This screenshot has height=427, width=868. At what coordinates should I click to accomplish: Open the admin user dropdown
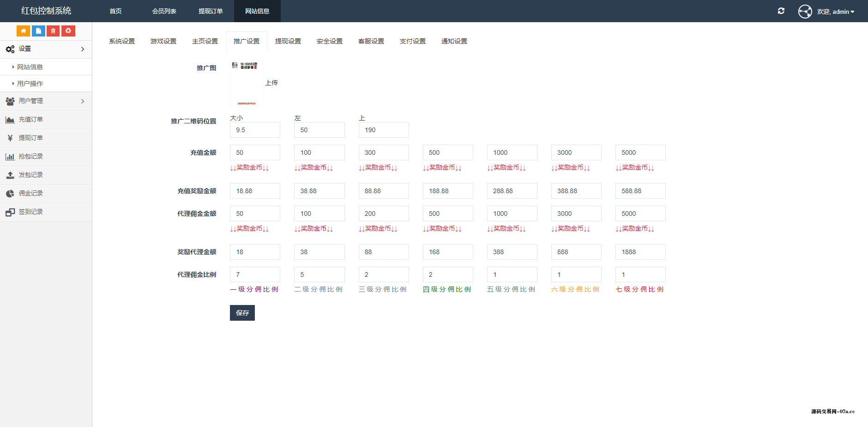point(835,12)
